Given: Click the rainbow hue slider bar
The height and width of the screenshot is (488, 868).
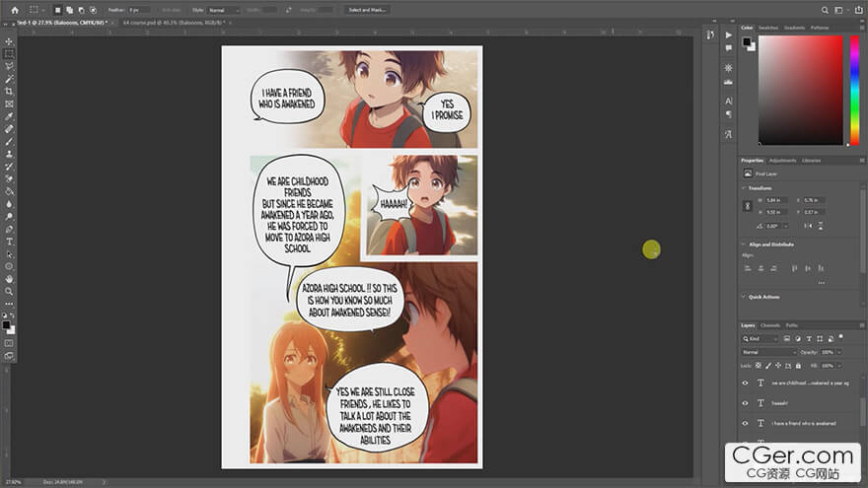Looking at the screenshot, I should click(x=854, y=90).
